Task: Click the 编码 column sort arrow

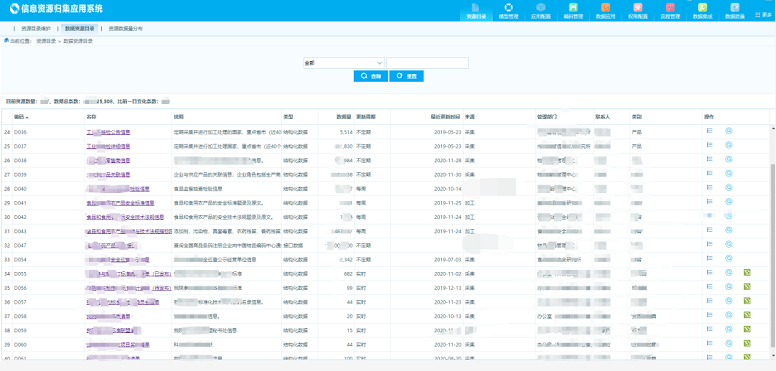Action: [x=27, y=117]
